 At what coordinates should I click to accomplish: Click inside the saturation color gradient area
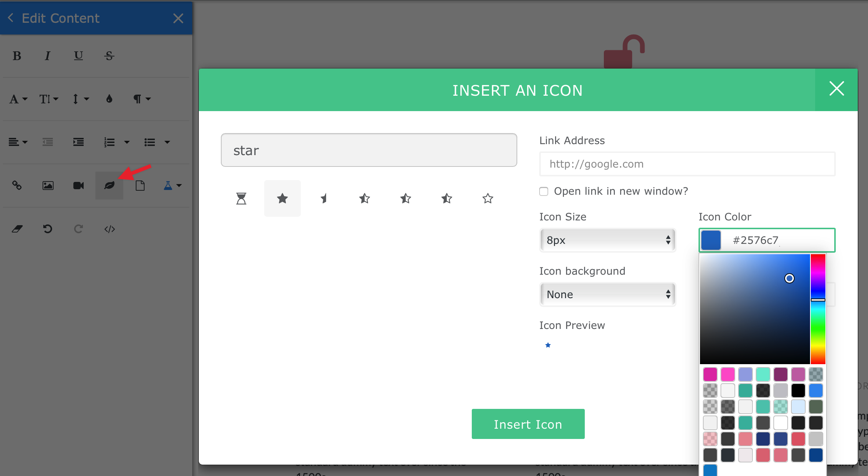click(x=755, y=309)
